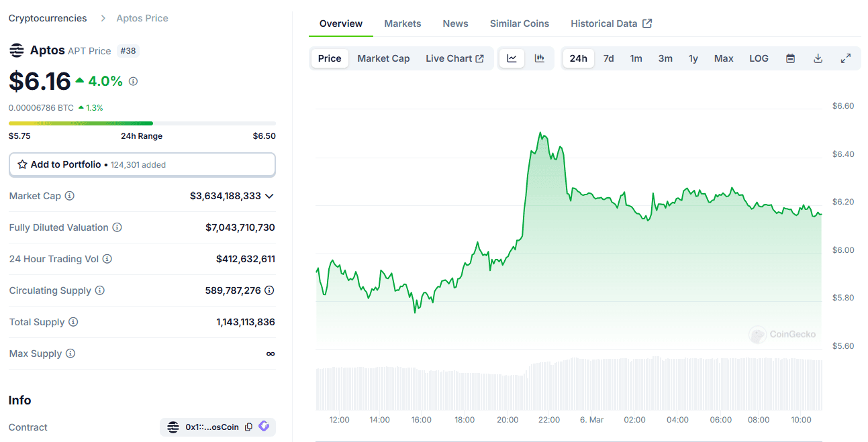The image size is (868, 442).
Task: Go to Cryptocurrencies breadcrumb link
Action: 48,18
